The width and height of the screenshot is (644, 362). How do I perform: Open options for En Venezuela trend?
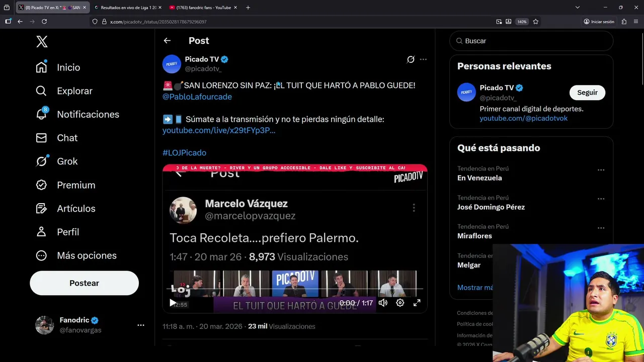[601, 170]
